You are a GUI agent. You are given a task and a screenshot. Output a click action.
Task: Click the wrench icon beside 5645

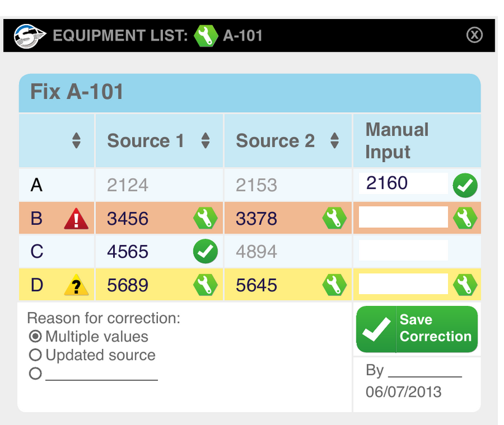[334, 284]
